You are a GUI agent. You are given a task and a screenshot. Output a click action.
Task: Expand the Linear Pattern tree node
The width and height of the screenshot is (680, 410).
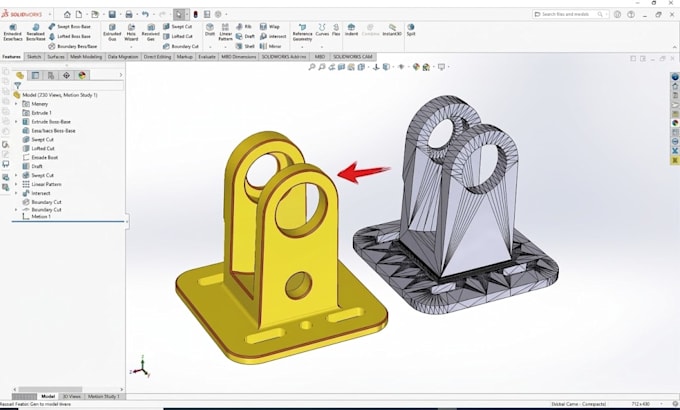(16, 184)
